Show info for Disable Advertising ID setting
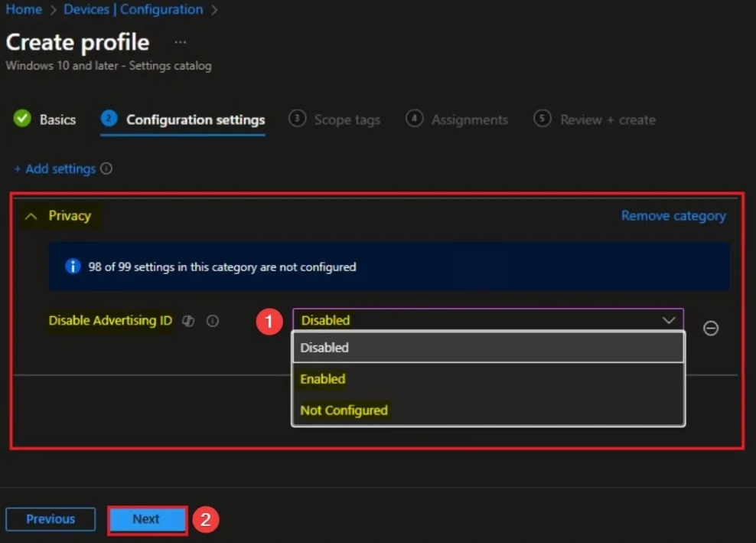Screen dimensions: 756x543 click(213, 321)
